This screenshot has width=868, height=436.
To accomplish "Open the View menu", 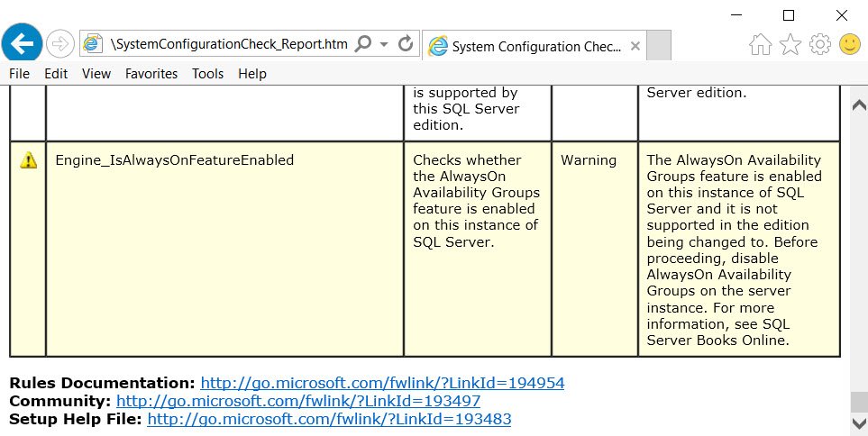I will (x=96, y=74).
